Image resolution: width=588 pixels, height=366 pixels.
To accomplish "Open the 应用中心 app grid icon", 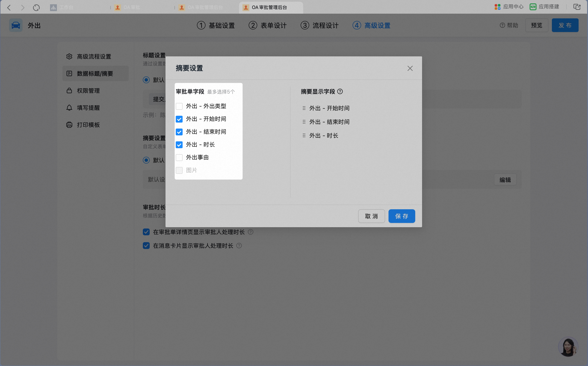I will (497, 7).
